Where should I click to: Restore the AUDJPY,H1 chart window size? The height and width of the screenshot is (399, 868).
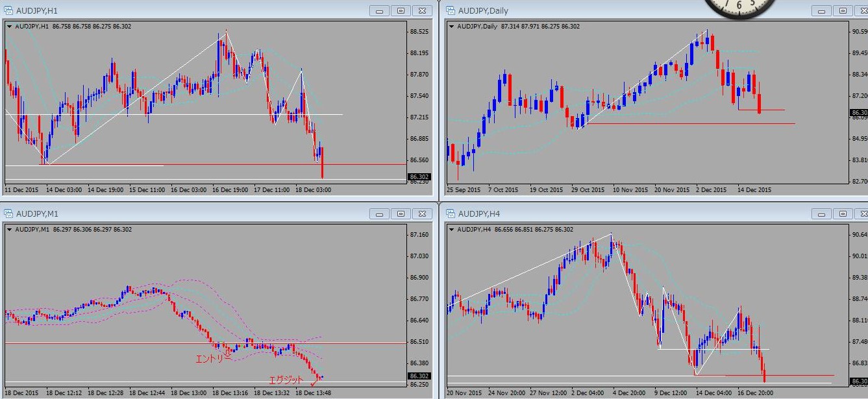pos(401,10)
